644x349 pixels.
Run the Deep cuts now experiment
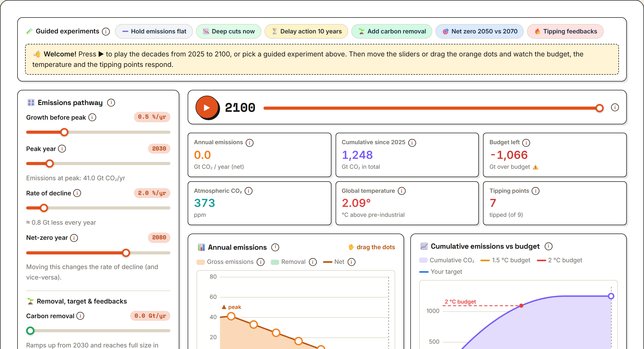(229, 31)
